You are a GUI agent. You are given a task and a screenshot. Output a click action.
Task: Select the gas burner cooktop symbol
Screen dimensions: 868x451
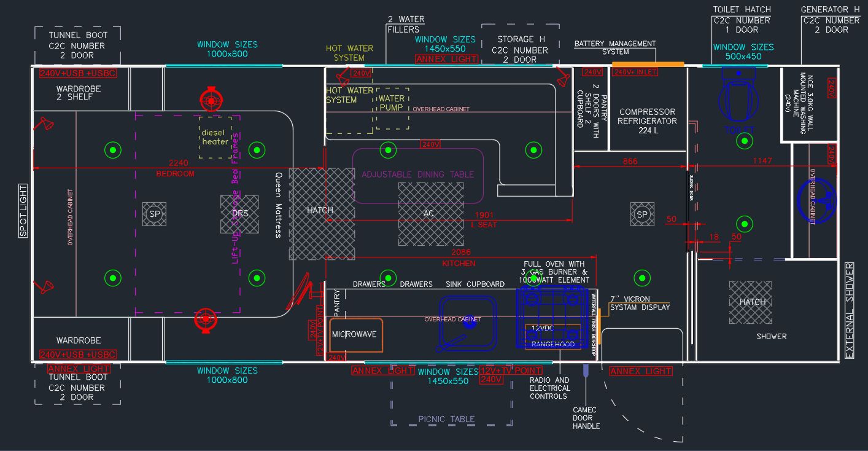pyautogui.click(x=554, y=318)
